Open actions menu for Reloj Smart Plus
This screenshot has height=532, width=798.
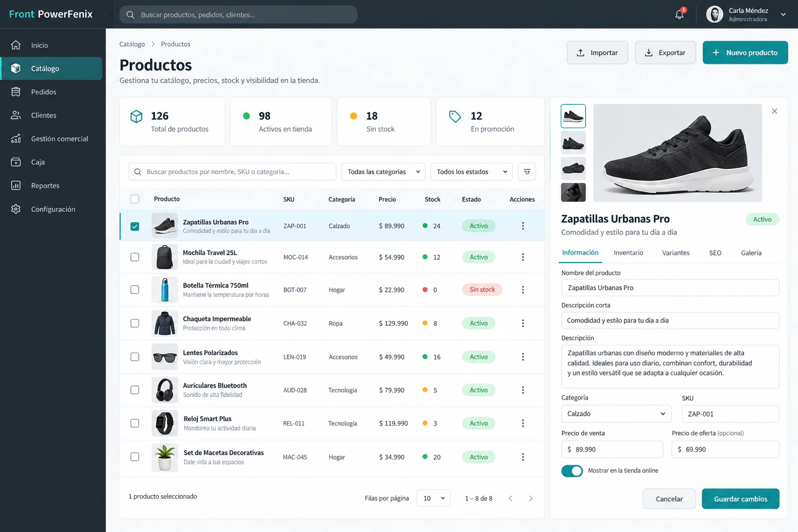pos(523,423)
